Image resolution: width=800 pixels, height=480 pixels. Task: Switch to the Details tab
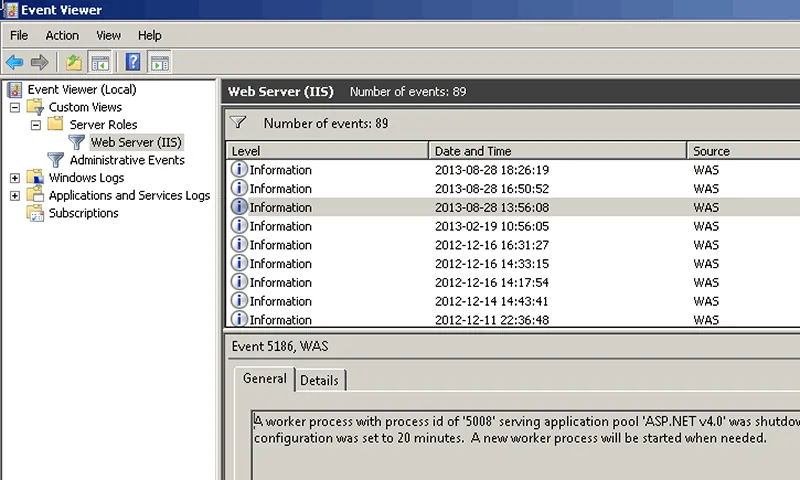tap(319, 381)
